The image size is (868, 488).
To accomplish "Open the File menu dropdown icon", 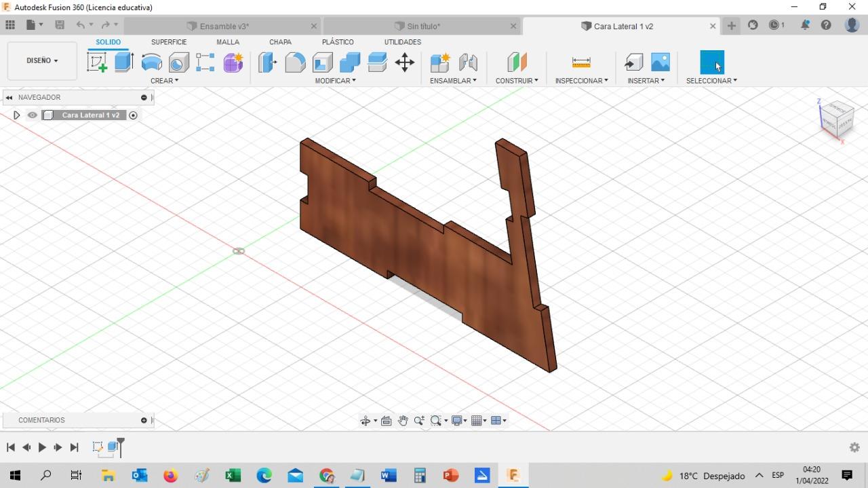I will (34, 25).
